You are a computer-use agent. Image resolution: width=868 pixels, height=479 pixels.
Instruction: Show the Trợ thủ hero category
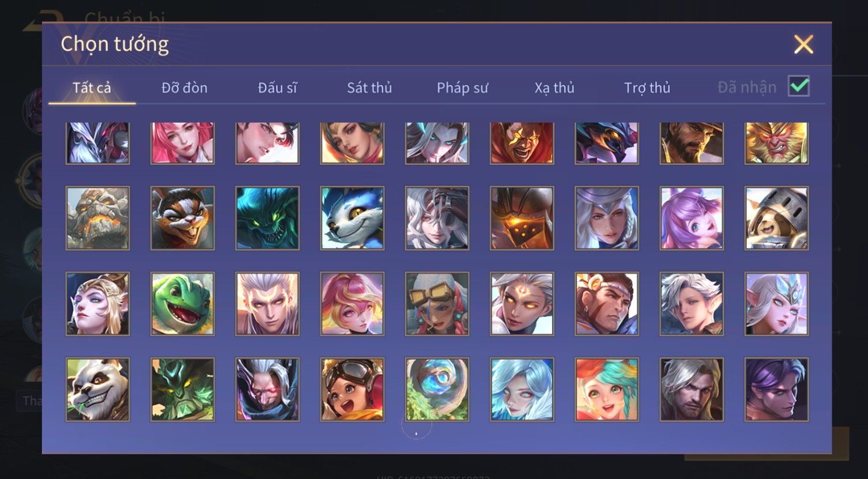click(647, 88)
